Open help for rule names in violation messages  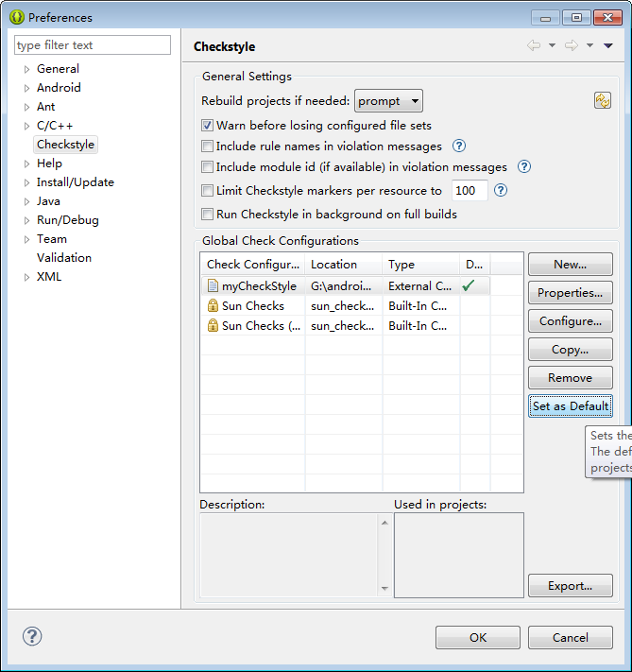point(459,146)
